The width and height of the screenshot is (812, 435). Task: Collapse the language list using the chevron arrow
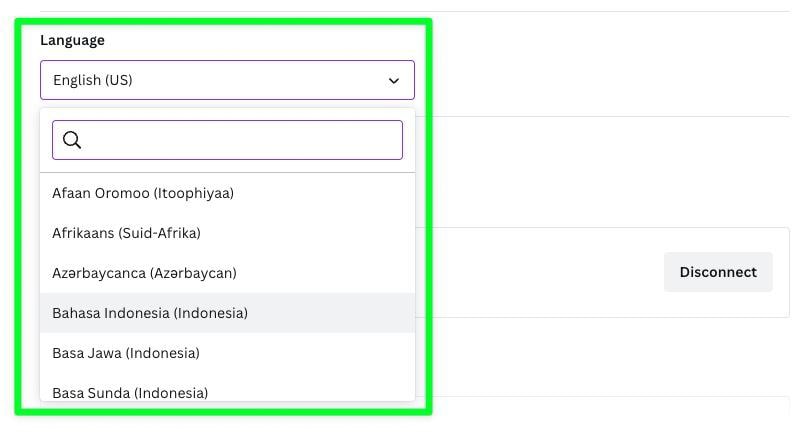(x=394, y=81)
